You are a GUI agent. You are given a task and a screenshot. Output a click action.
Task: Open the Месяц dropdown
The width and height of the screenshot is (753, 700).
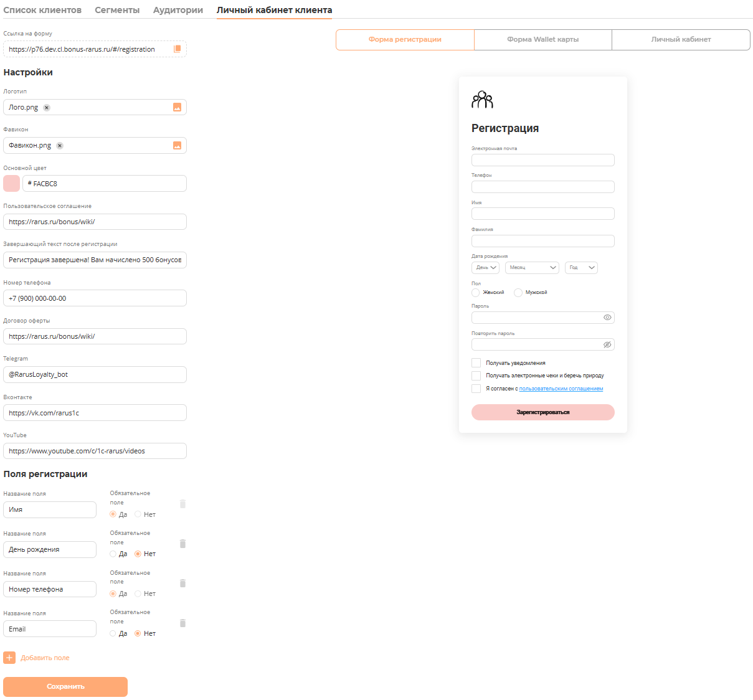click(x=532, y=268)
